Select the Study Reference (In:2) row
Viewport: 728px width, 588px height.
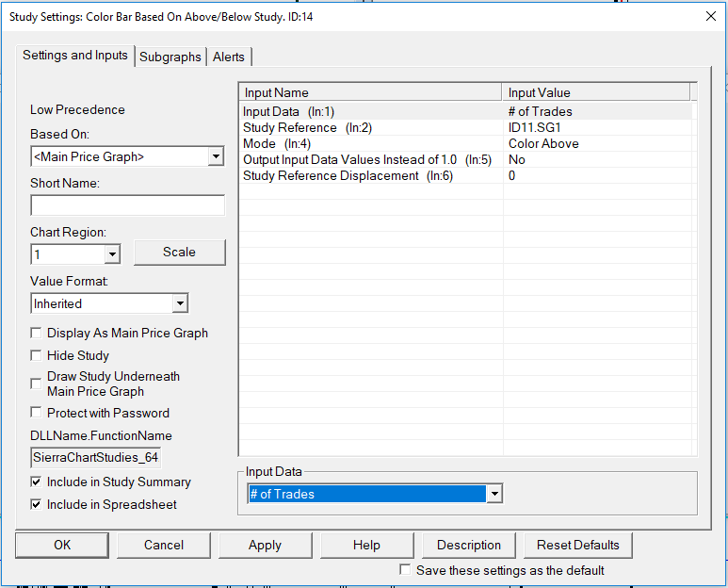(465, 128)
